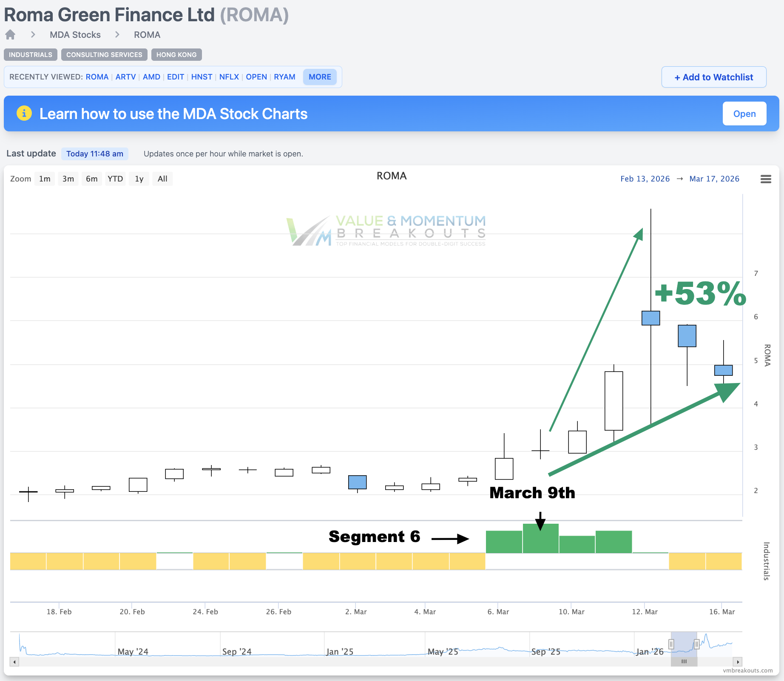The width and height of the screenshot is (784, 681).
Task: Click the blue March 2 candlestick
Action: pos(357,482)
